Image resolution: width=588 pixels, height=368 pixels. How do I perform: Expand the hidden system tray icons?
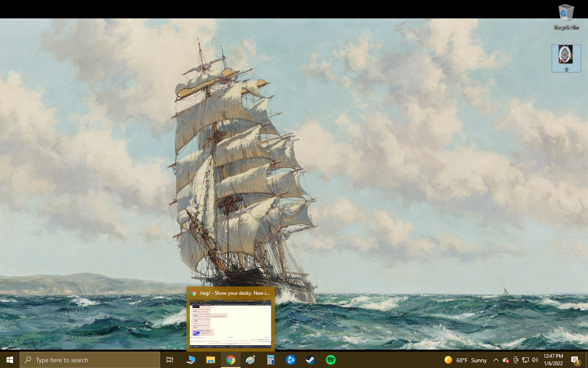(496, 360)
